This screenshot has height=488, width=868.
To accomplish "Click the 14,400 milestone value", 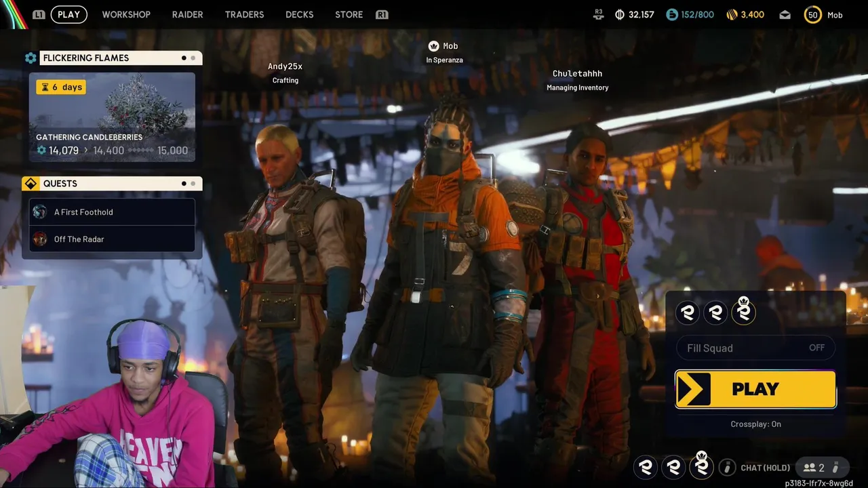I will pos(108,150).
